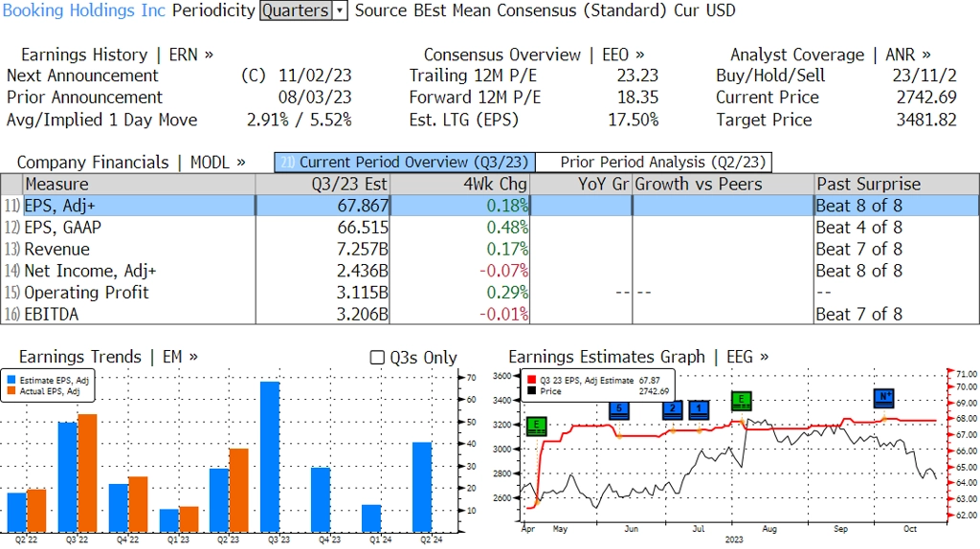Click the 67.867 EPS estimate value
The height and width of the screenshot is (549, 980).
click(x=363, y=206)
